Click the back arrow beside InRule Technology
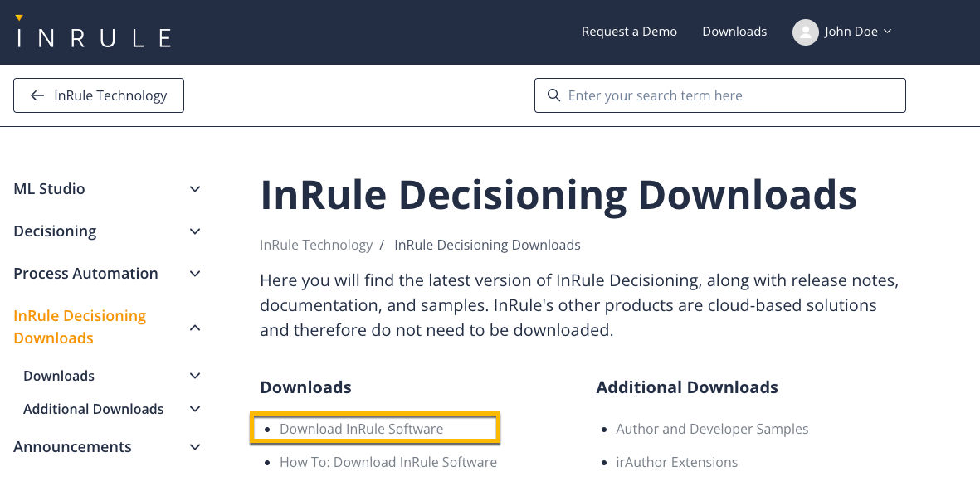Viewport: 980px width, 496px height. click(x=37, y=95)
